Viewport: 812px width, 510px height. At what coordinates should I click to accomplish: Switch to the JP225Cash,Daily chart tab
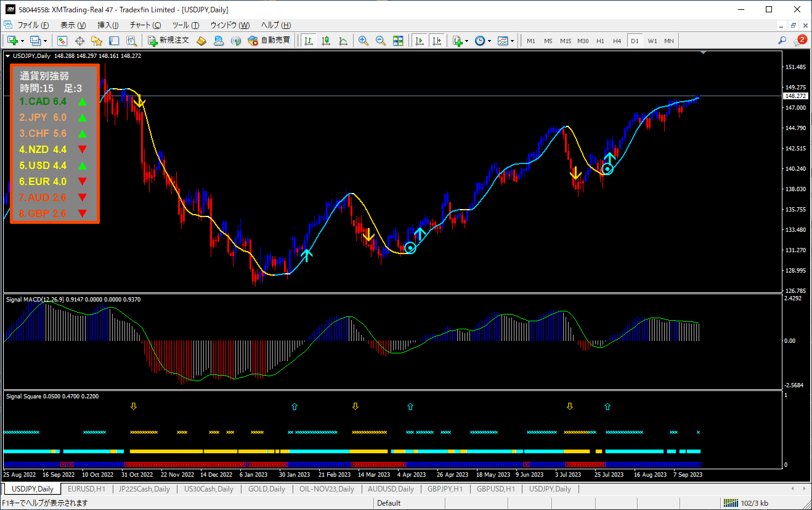click(x=144, y=489)
